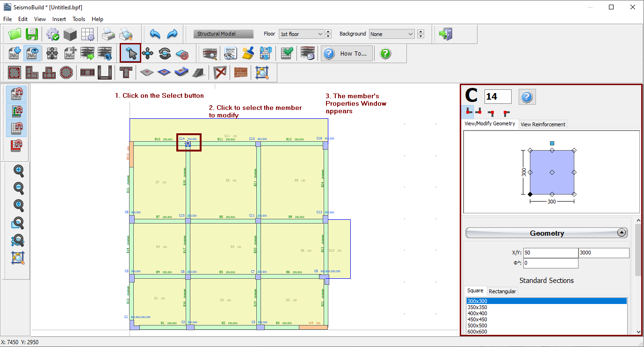Click the Rectangular sections tab
Viewport: 644px width, 347px height.
pos(502,291)
